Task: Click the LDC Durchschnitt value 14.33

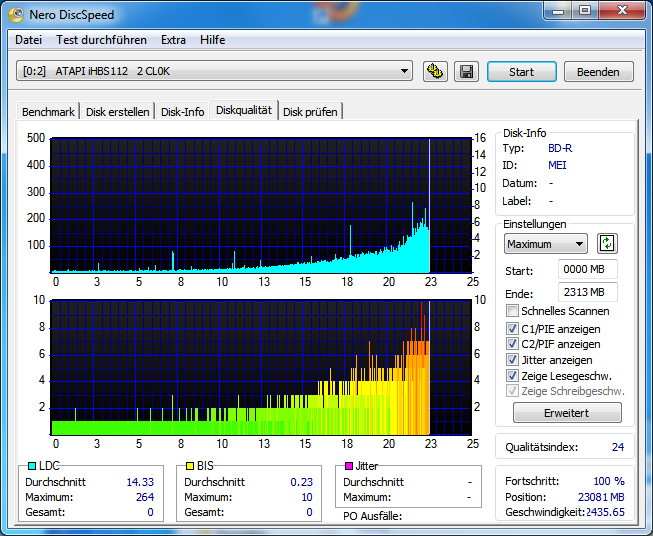Action: pyautogui.click(x=140, y=482)
